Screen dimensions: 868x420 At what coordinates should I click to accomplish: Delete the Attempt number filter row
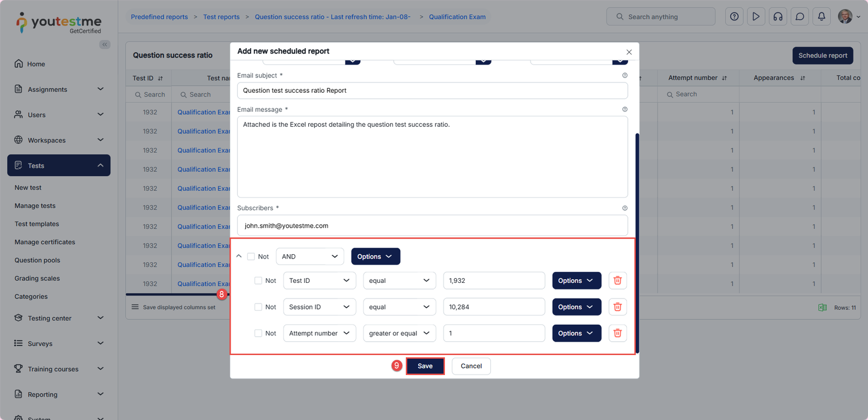pyautogui.click(x=617, y=333)
